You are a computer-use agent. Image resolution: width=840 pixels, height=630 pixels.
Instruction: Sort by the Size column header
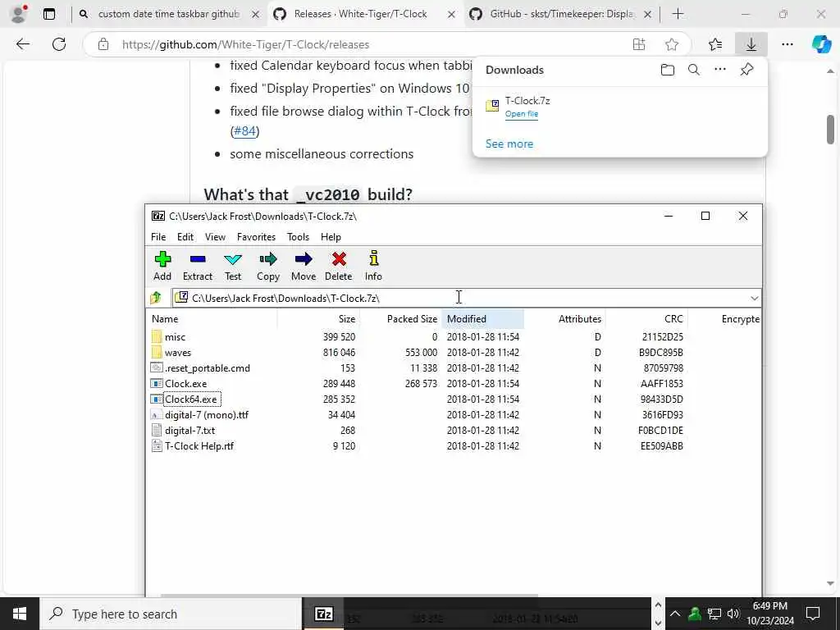[x=318, y=319]
